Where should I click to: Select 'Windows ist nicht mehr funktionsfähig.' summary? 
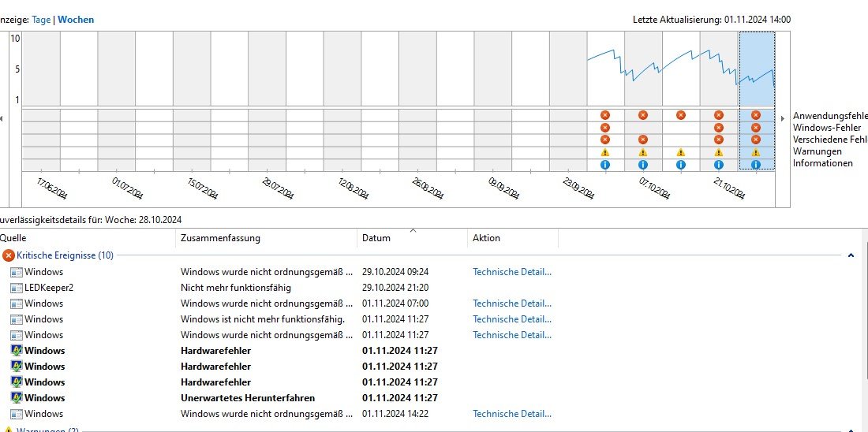pos(263,319)
